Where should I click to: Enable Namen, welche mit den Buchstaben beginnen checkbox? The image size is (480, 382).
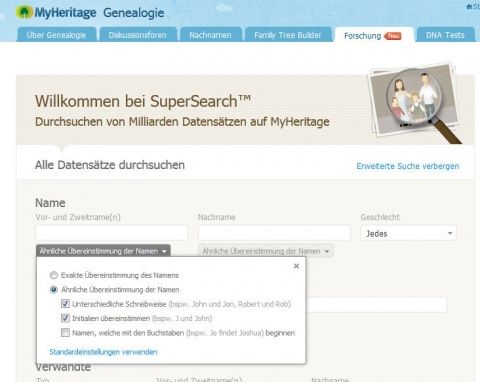click(65, 332)
